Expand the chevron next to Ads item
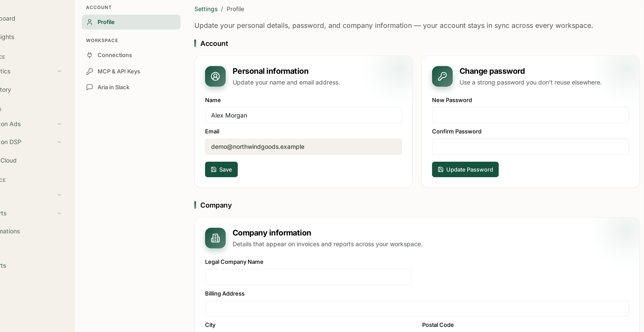Screen dimensions: 644x332 click(59, 124)
